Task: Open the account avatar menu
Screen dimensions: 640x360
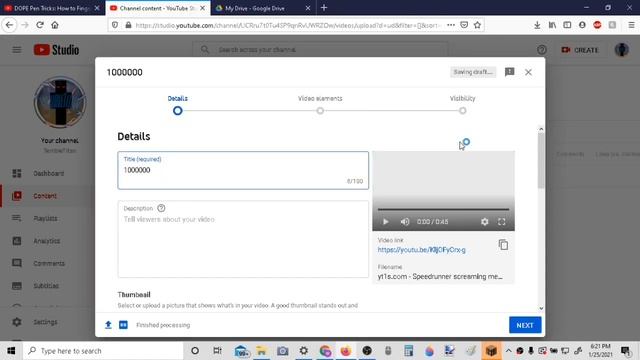Action: (622, 50)
